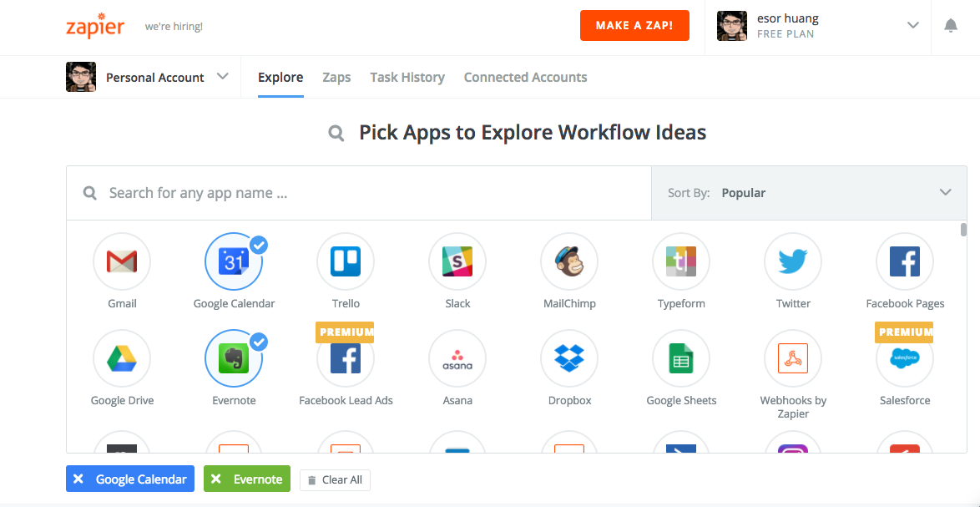Viewport: 980px width, 507px height.
Task: Choose the Google Sheets app icon
Action: 681,358
